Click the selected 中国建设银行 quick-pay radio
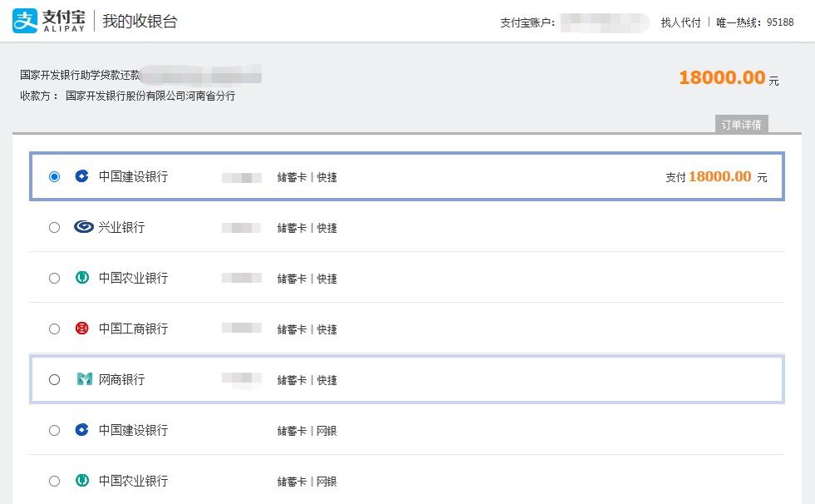 (x=54, y=176)
